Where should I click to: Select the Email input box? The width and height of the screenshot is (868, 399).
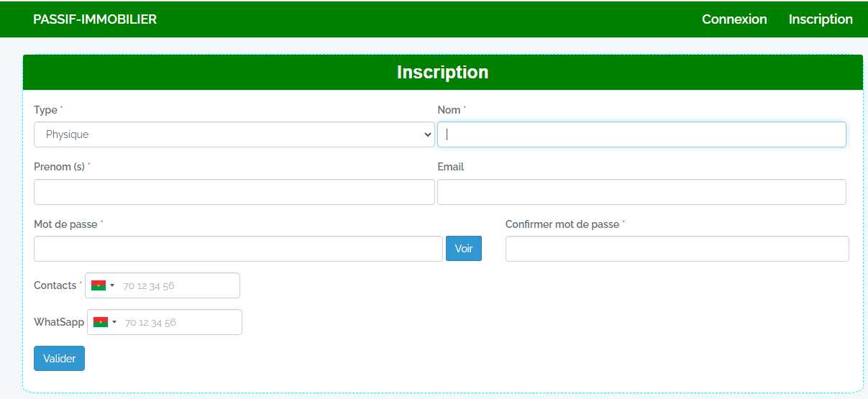tap(641, 192)
